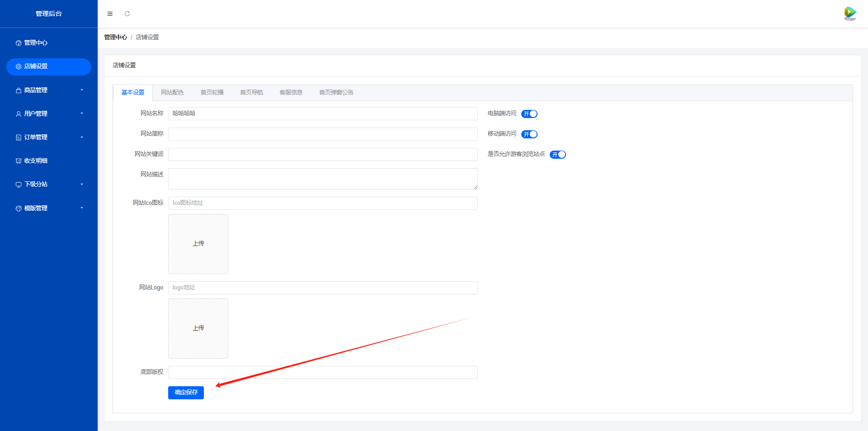Click the 商品管理 bag icon
This screenshot has width=868, height=431.
tap(19, 90)
